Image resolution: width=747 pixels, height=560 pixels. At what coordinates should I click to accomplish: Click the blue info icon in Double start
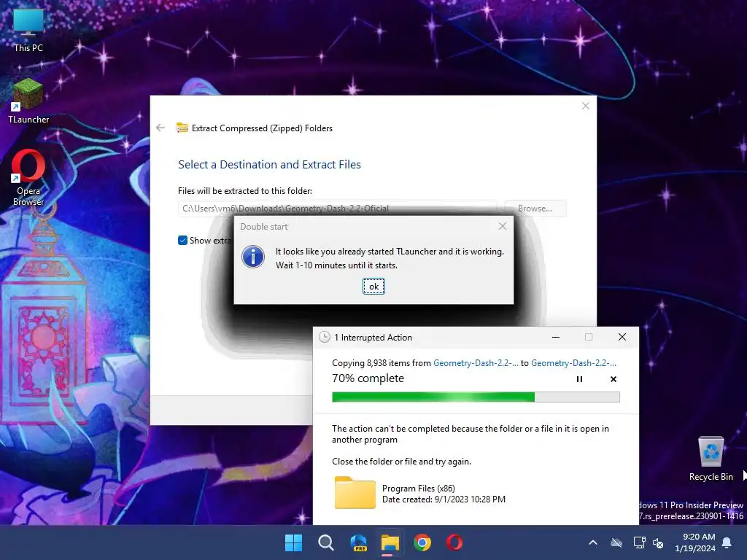point(253,257)
